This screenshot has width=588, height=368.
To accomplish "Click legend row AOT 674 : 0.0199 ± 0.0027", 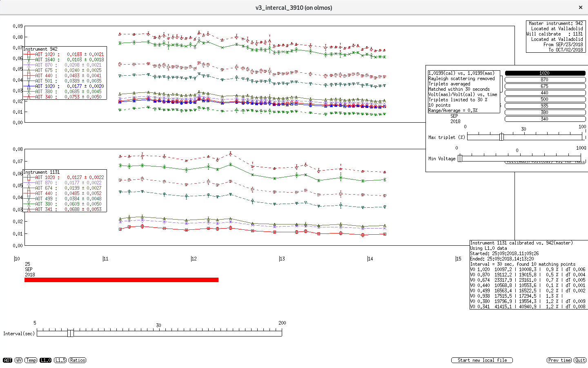I will tap(65, 188).
